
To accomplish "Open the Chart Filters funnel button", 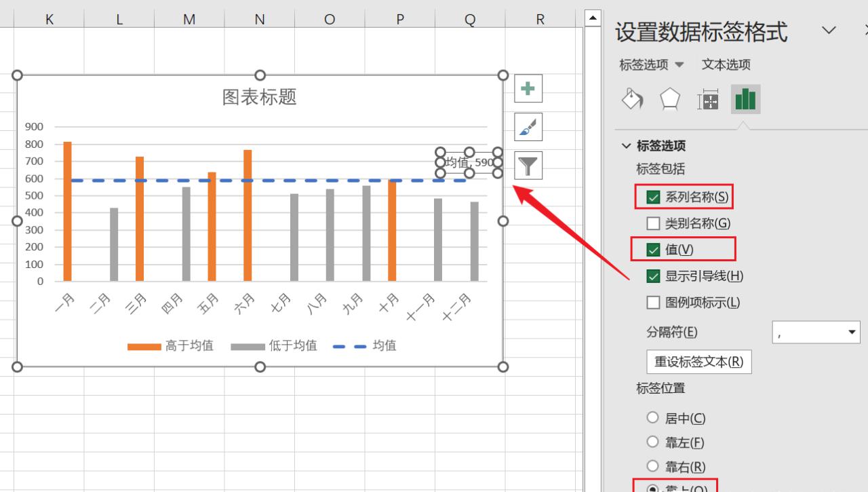I will coord(528,165).
